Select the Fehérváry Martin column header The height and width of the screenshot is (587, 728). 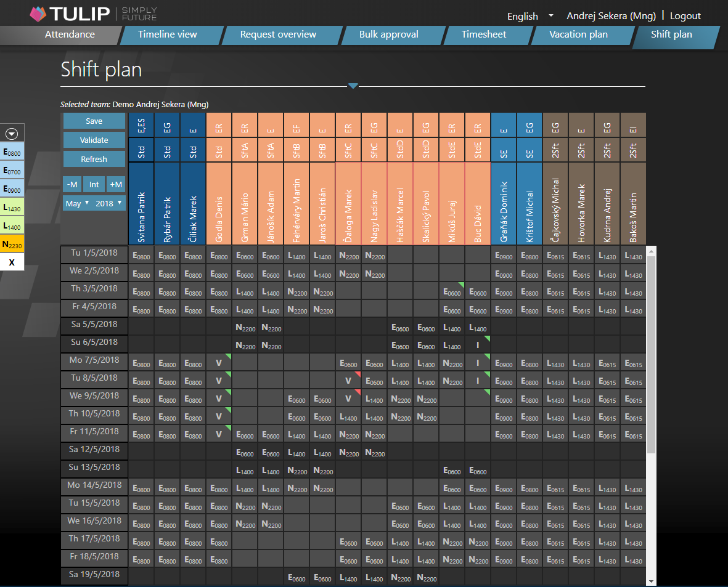tap(297, 203)
